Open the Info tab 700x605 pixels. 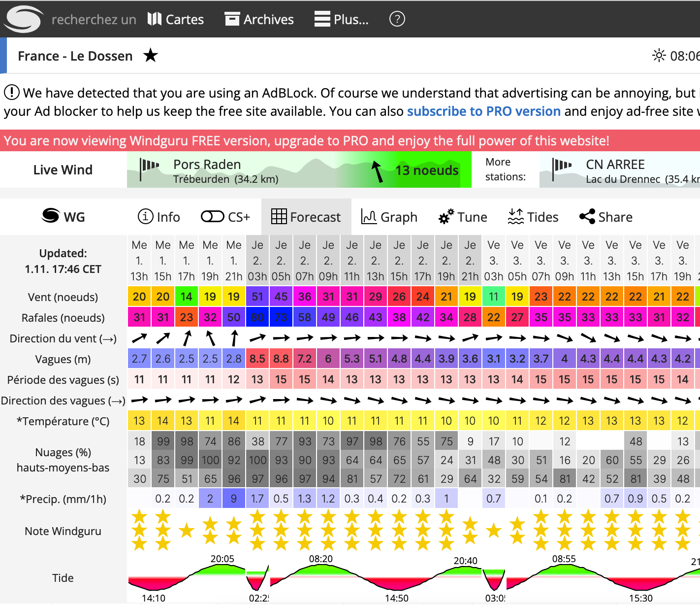click(x=159, y=217)
